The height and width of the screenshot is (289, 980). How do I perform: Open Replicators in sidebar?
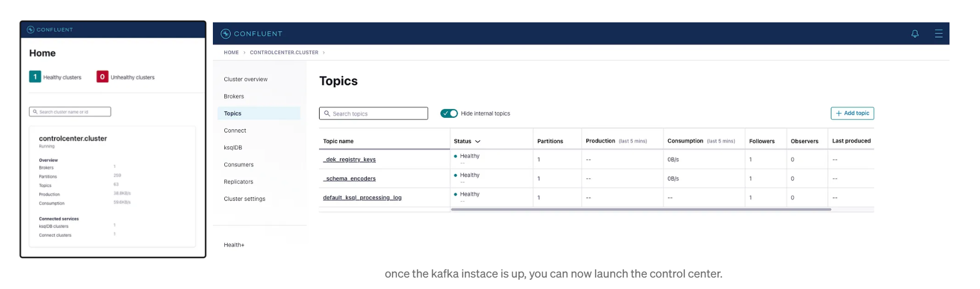(238, 182)
